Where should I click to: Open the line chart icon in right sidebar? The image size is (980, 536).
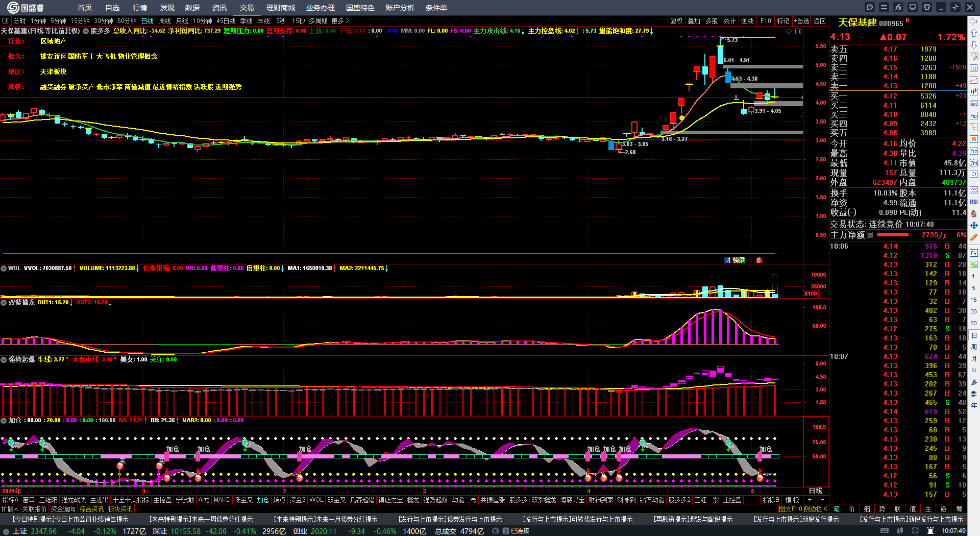pyautogui.click(x=974, y=80)
